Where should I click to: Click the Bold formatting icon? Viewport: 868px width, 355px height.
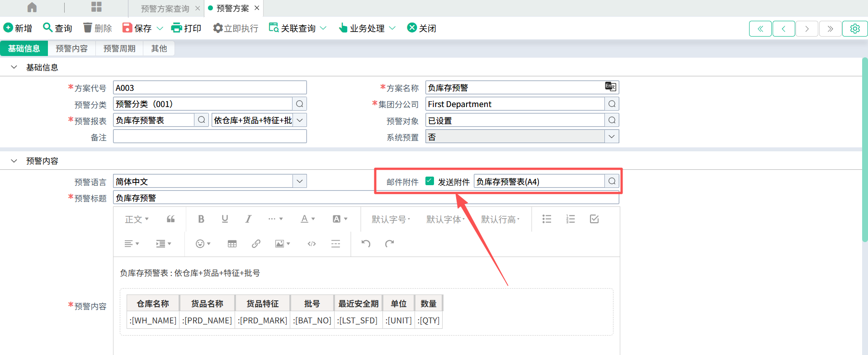(x=201, y=219)
